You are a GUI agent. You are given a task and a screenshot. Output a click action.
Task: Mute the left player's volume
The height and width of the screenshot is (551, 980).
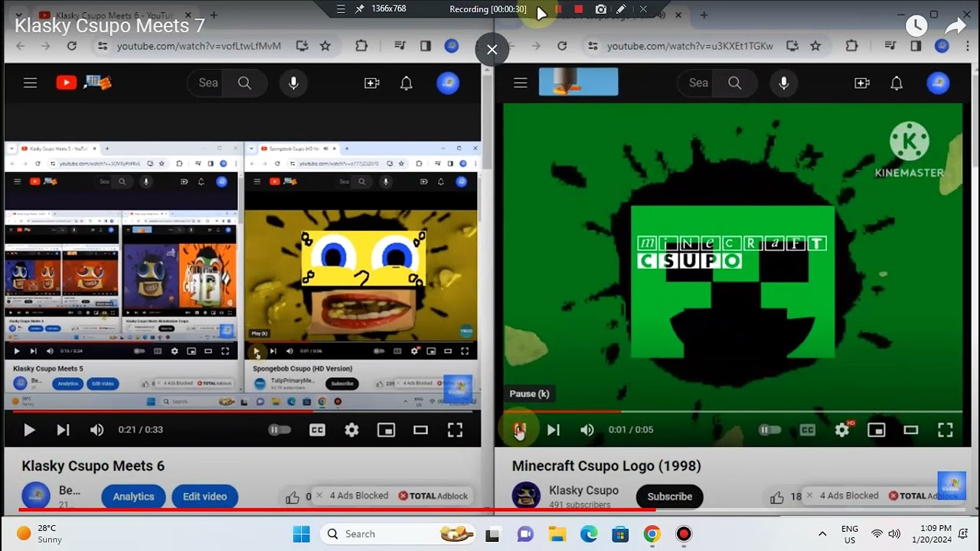96,430
